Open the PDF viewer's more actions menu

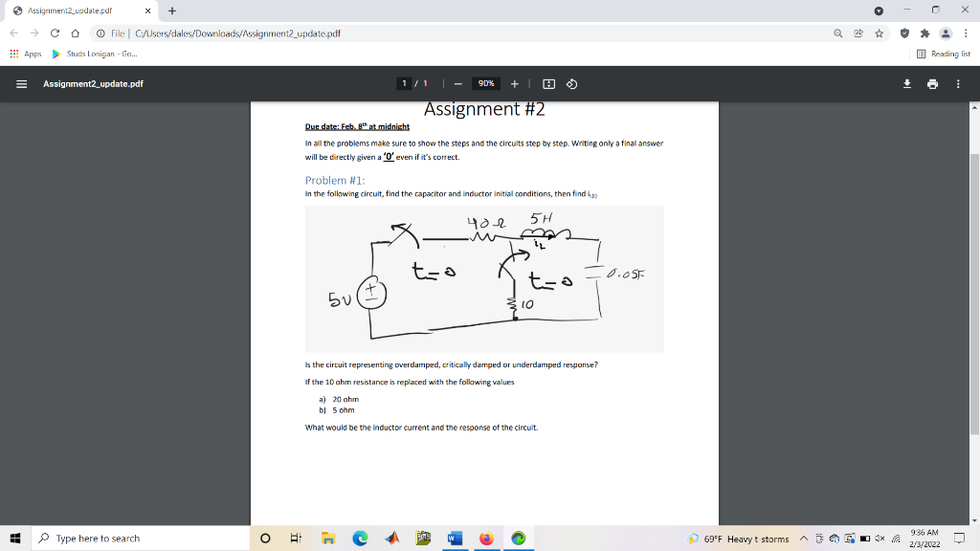956,83
